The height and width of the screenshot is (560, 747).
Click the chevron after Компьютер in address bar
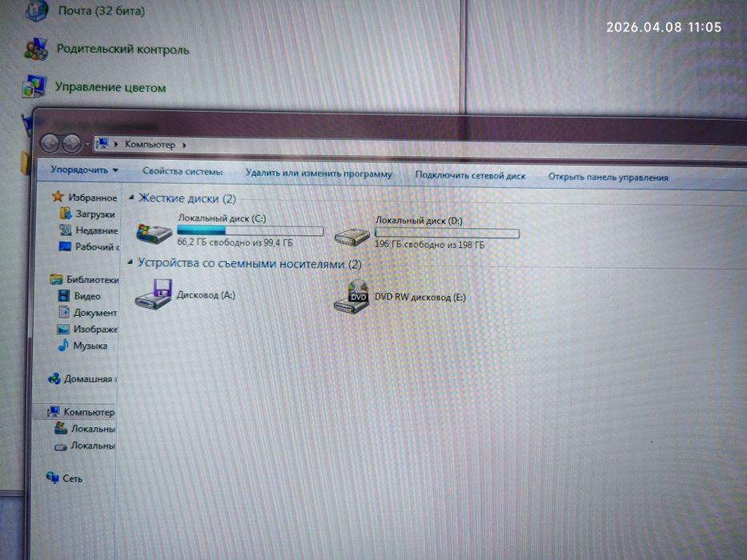184,145
